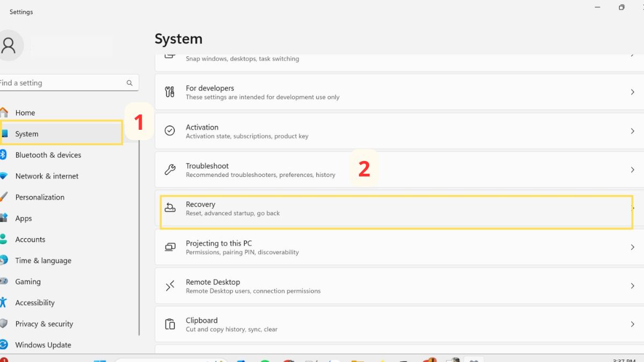Select System in the sidebar

point(27,134)
